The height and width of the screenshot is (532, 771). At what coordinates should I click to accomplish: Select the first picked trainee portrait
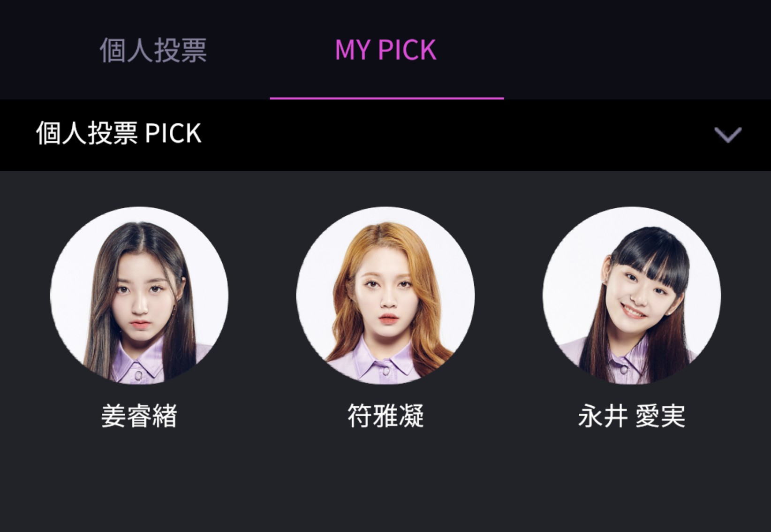coord(139,296)
